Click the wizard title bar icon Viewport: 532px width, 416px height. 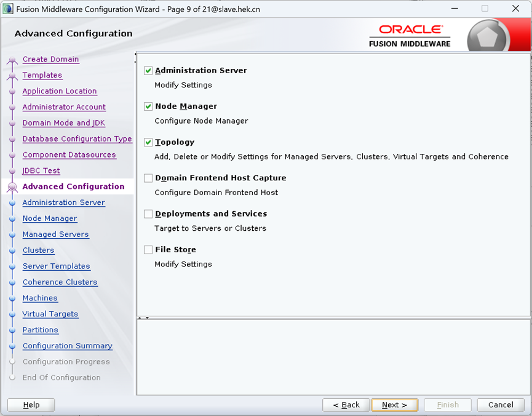(7, 9)
